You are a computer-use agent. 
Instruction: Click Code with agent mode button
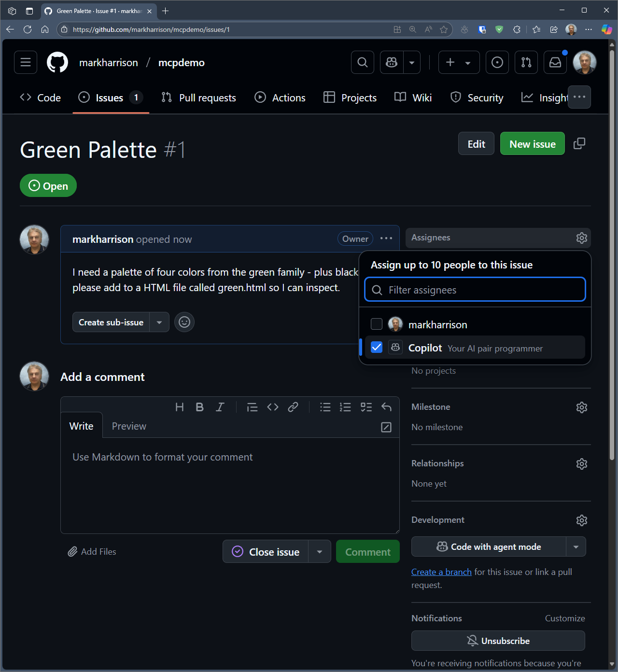click(x=489, y=546)
